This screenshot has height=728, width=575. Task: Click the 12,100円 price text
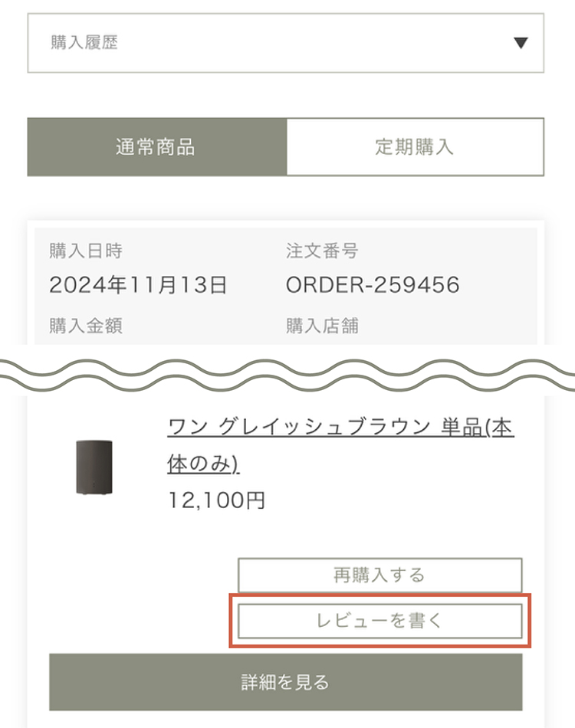click(x=216, y=500)
